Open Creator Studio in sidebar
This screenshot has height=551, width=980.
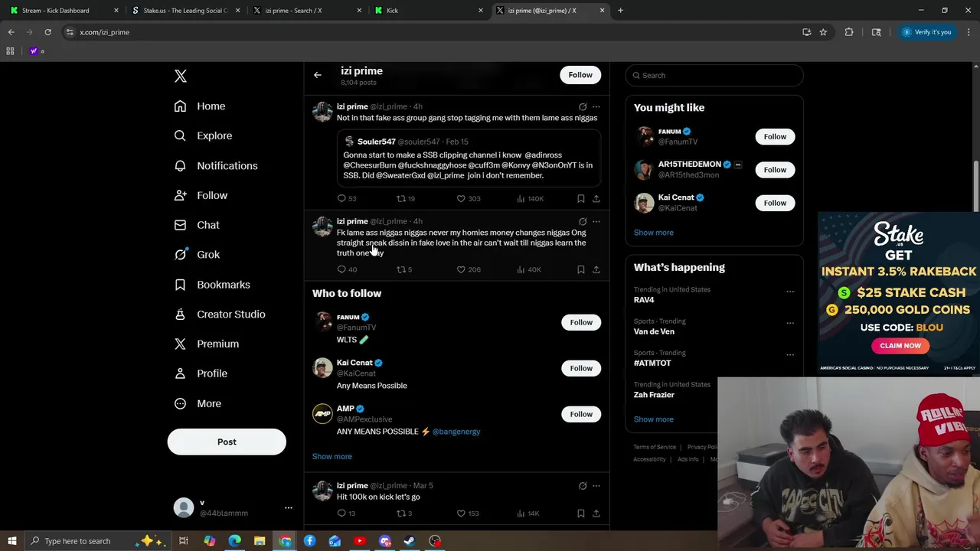(220, 314)
